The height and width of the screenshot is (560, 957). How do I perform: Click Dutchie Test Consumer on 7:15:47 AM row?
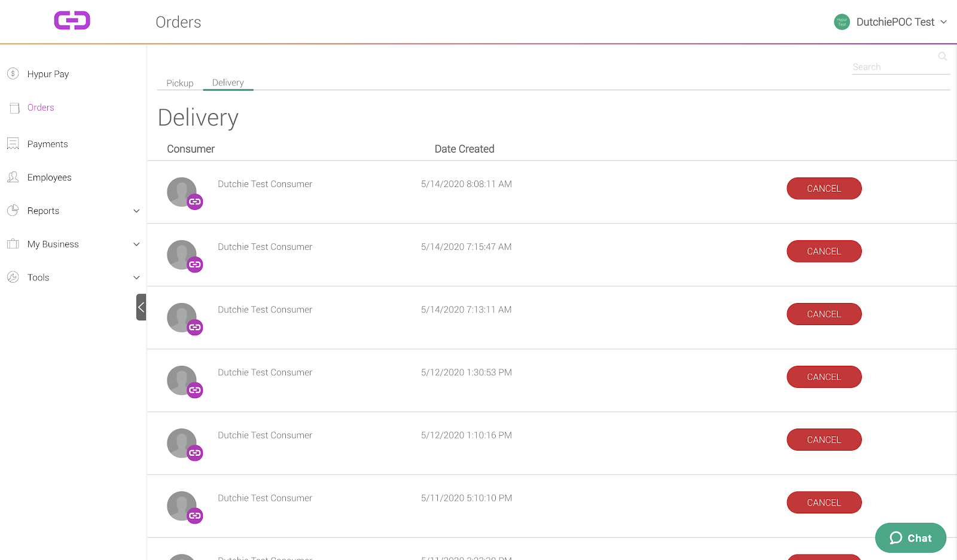265,247
